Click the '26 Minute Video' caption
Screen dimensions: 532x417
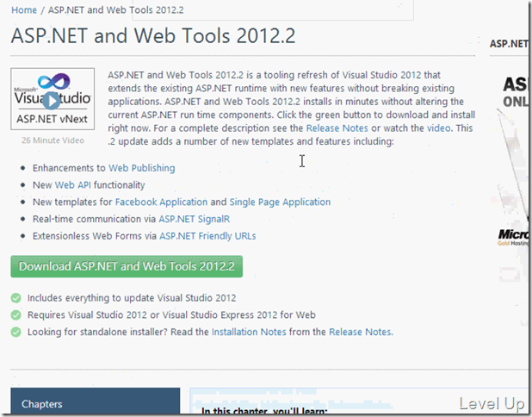[x=53, y=140]
